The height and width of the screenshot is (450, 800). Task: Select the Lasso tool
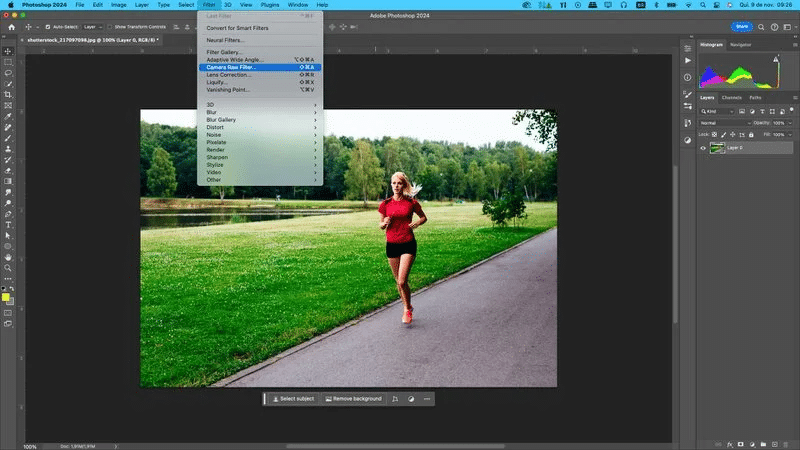click(x=8, y=73)
